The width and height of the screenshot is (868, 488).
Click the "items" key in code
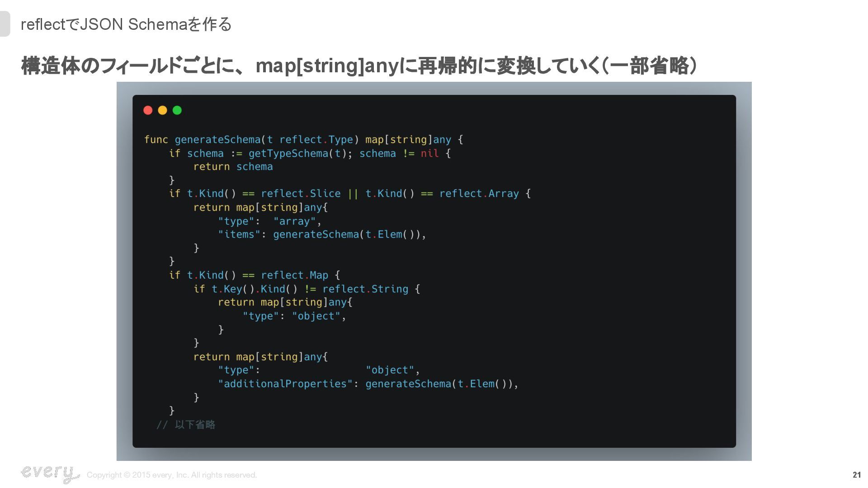[x=239, y=235]
